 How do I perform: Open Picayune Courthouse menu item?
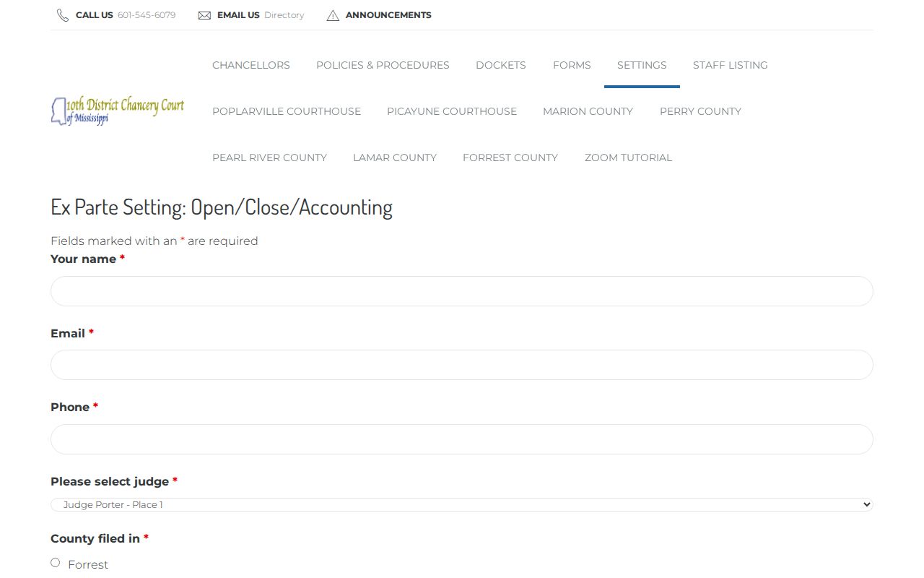(x=452, y=111)
